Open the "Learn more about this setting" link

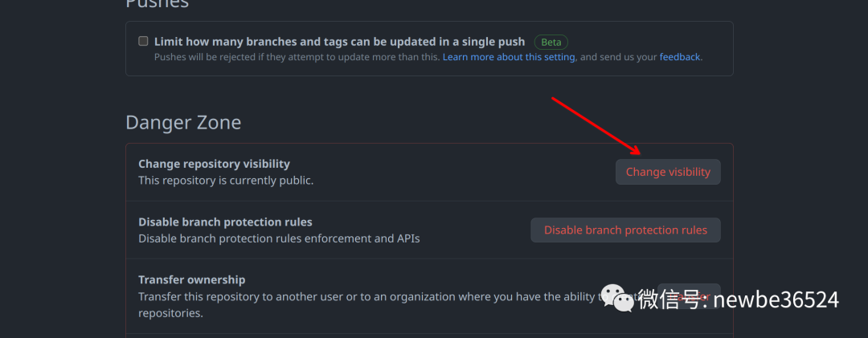click(x=509, y=57)
